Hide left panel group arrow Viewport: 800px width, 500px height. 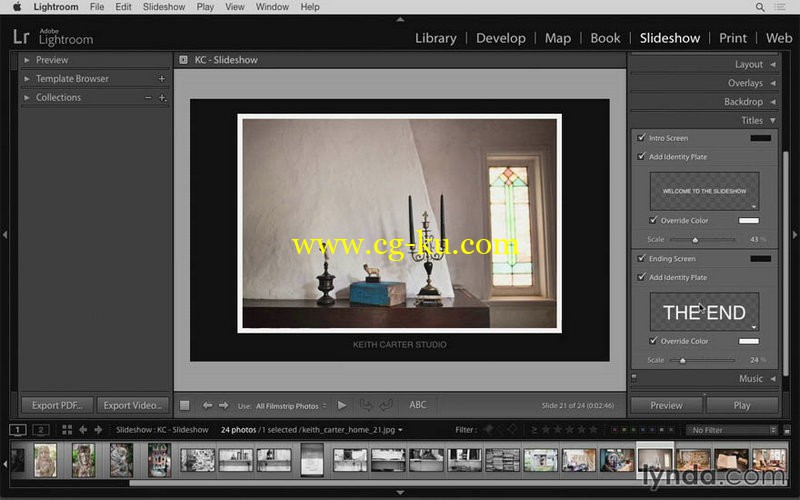tap(5, 235)
